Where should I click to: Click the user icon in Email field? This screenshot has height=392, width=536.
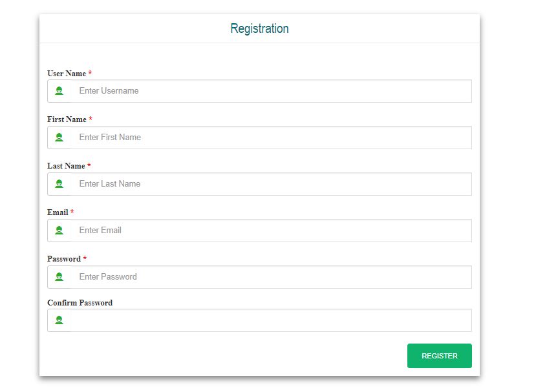tap(59, 230)
